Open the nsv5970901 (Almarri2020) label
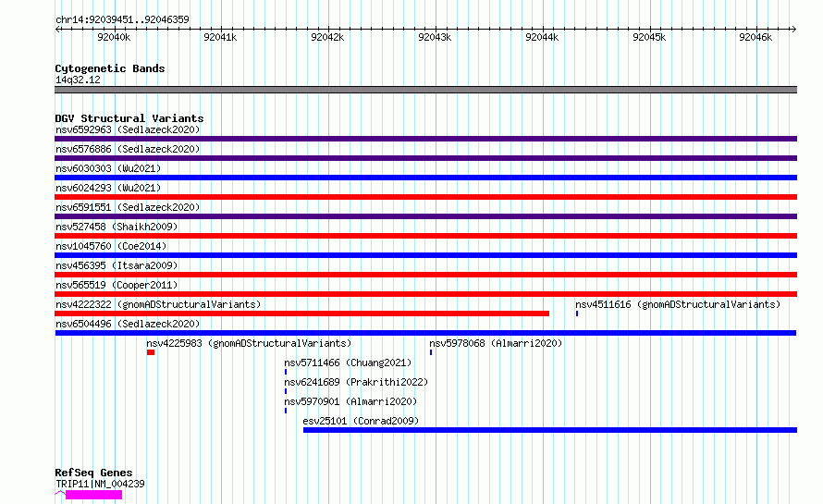823x504 pixels. point(350,401)
